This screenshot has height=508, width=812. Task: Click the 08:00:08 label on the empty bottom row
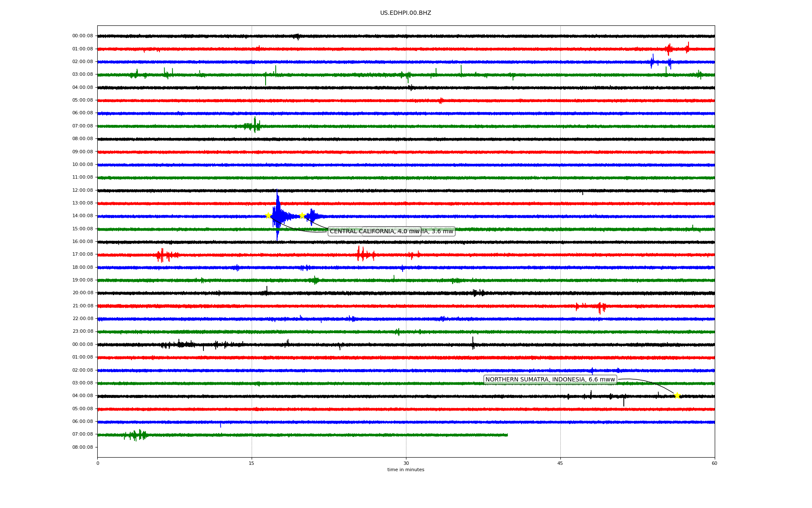[82, 447]
